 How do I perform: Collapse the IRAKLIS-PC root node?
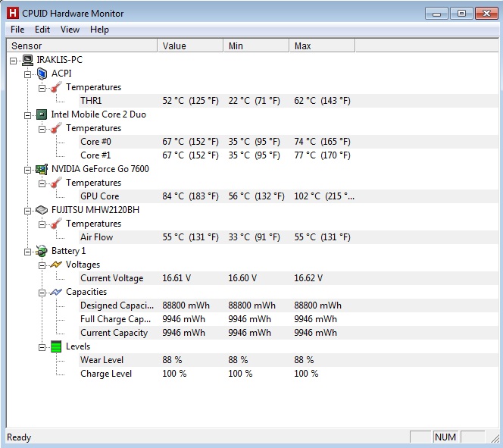click(x=14, y=60)
